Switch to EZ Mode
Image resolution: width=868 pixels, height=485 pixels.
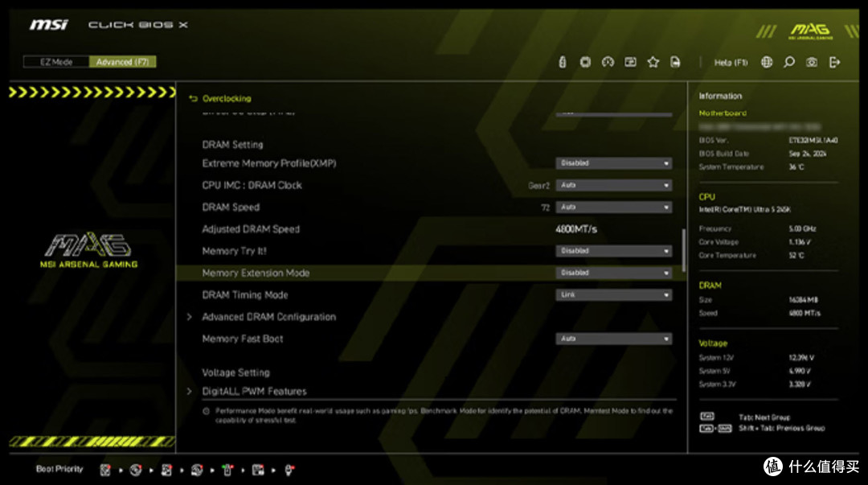click(56, 61)
